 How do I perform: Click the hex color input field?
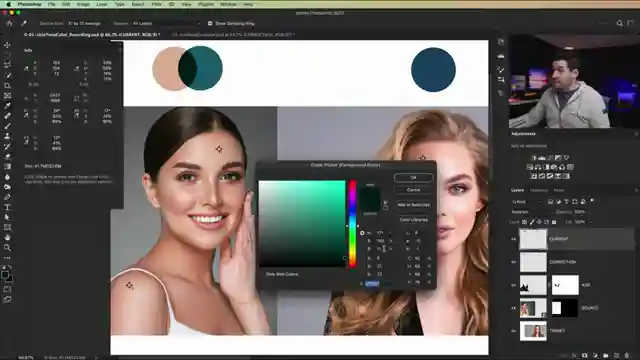372,283
